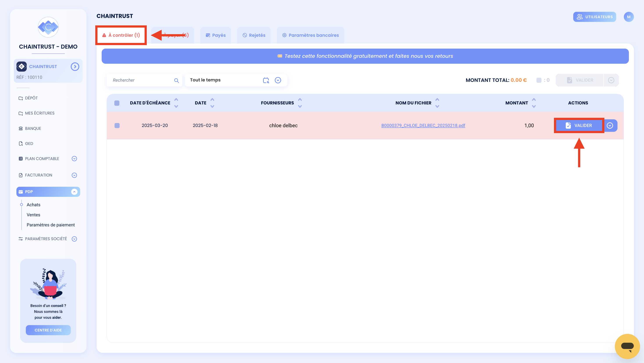Collapse the PDP menu chevron
The image size is (644, 363).
[74, 192]
